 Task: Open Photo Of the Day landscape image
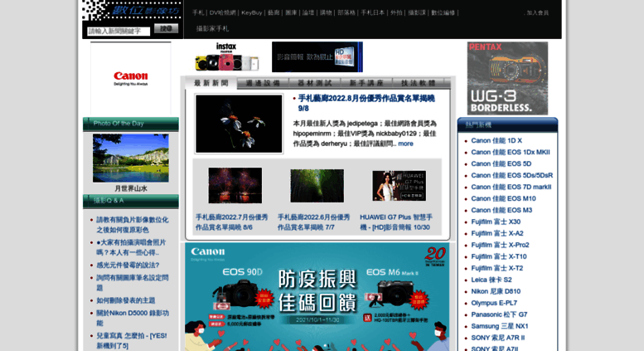click(131, 158)
